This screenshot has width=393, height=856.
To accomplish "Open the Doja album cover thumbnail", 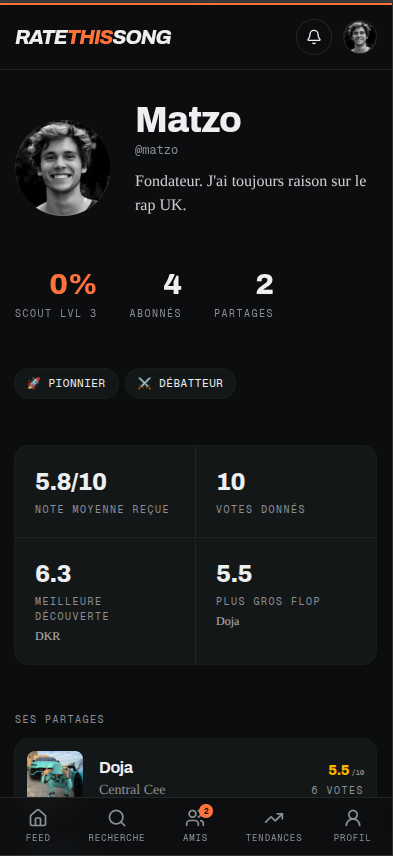I will pyautogui.click(x=55, y=774).
